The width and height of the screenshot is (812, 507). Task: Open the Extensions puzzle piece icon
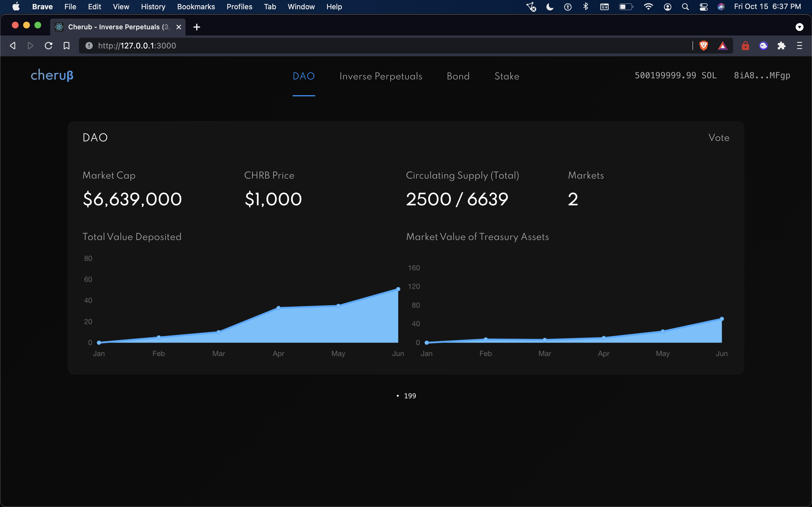point(782,46)
